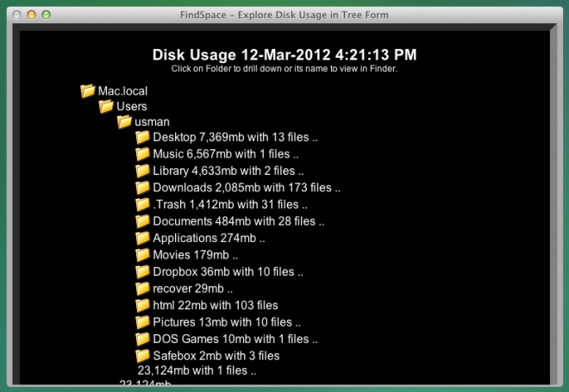Drill into Desktop folder via its icon
Image resolution: width=569 pixels, height=392 pixels.
(142, 137)
